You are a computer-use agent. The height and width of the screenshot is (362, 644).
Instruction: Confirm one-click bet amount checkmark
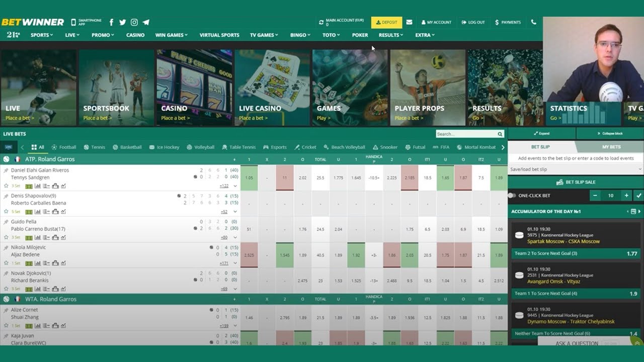(x=638, y=196)
